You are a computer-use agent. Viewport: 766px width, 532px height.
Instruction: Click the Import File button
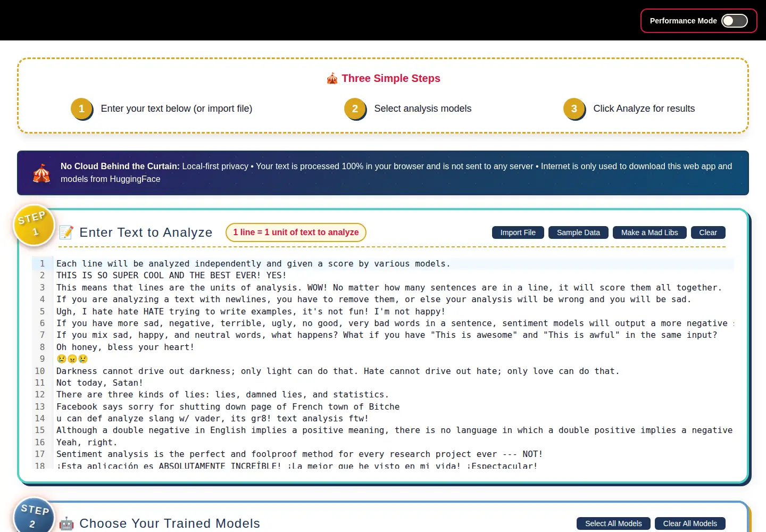pos(518,232)
